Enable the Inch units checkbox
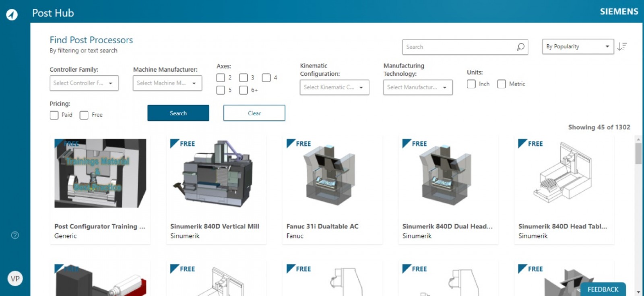The image size is (644, 296). pos(471,84)
